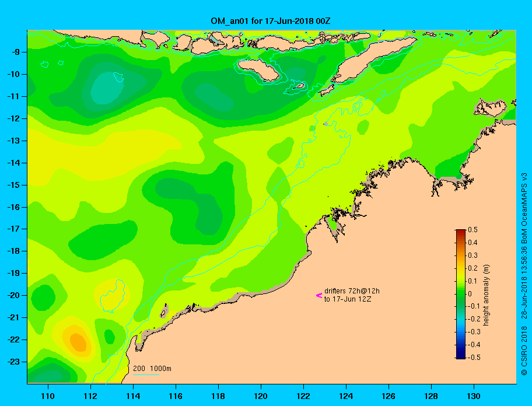Click the colorbar tick label -0.5
Screen dimensions: 532x406
(474, 358)
